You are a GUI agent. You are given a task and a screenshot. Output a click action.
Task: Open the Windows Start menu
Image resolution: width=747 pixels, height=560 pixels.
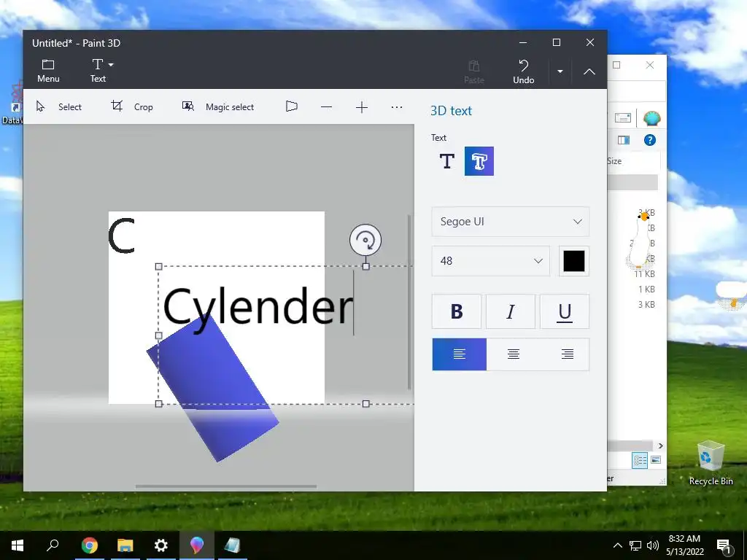pyautogui.click(x=18, y=545)
